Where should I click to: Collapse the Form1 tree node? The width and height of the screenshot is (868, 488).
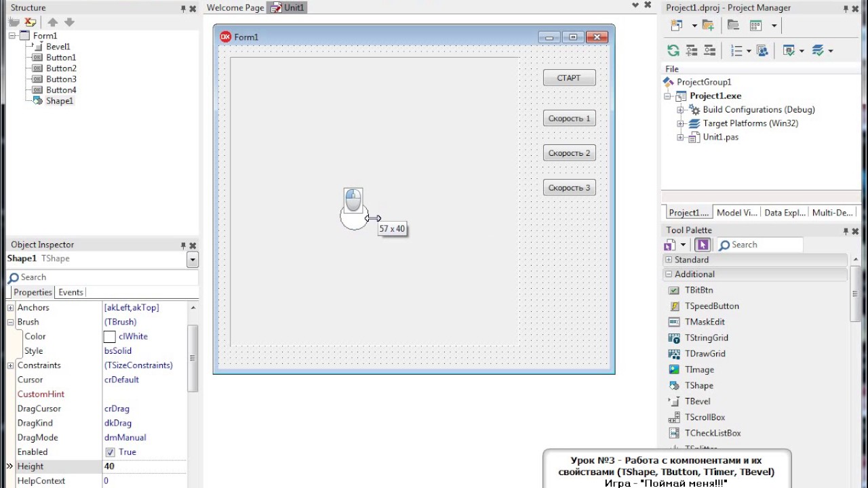tap(12, 36)
